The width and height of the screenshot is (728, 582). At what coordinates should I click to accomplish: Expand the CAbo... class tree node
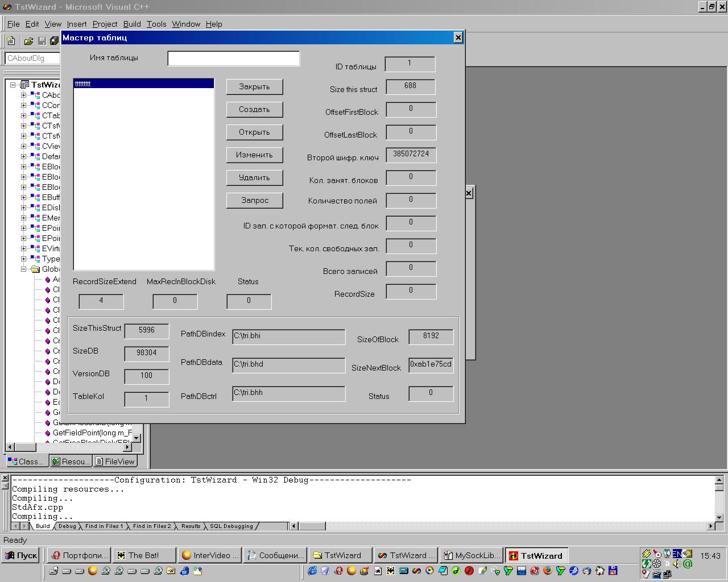tap(24, 95)
